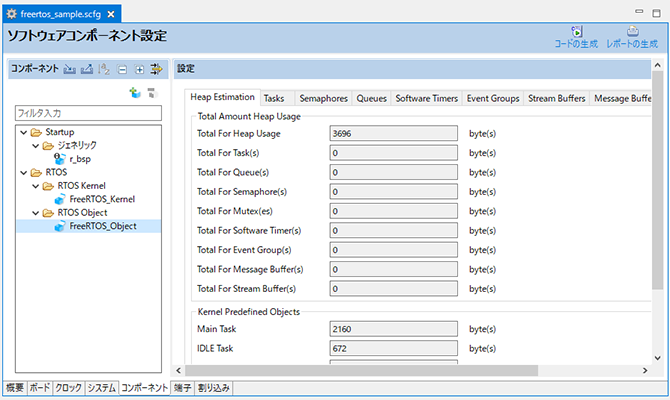Viewport: 670px width, 400px height.
Task: Switch to the 概要 bottom tab
Action: [15, 388]
